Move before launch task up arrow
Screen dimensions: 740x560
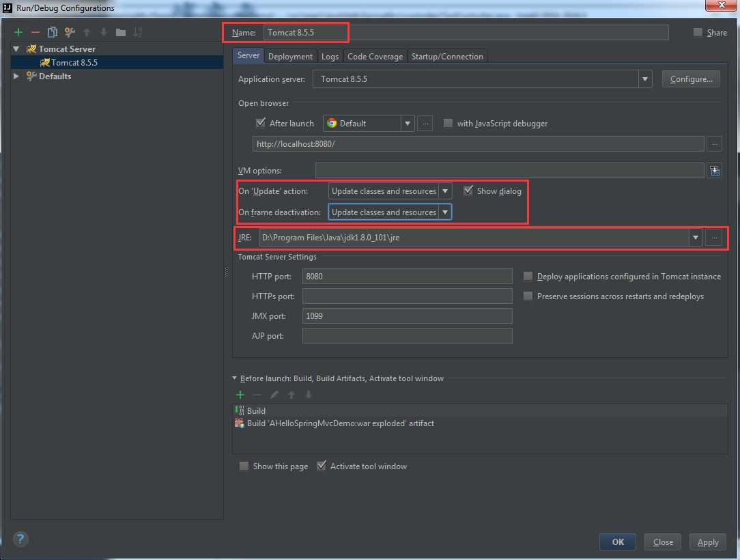[x=291, y=395]
